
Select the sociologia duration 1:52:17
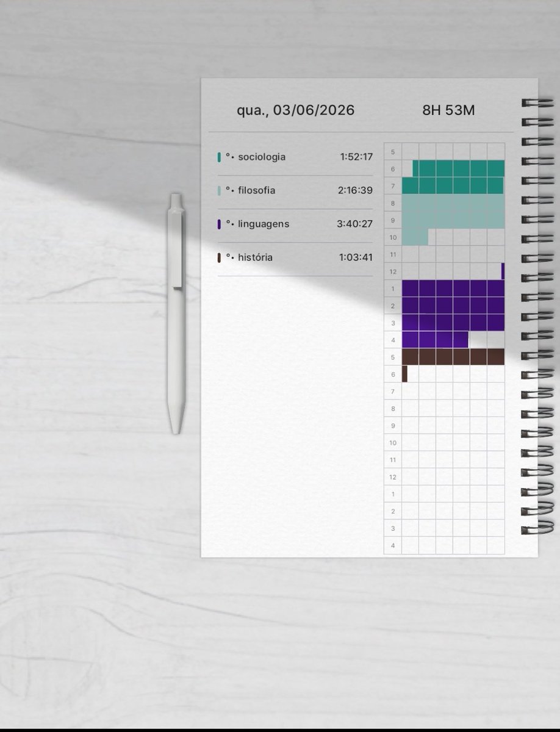coord(356,157)
